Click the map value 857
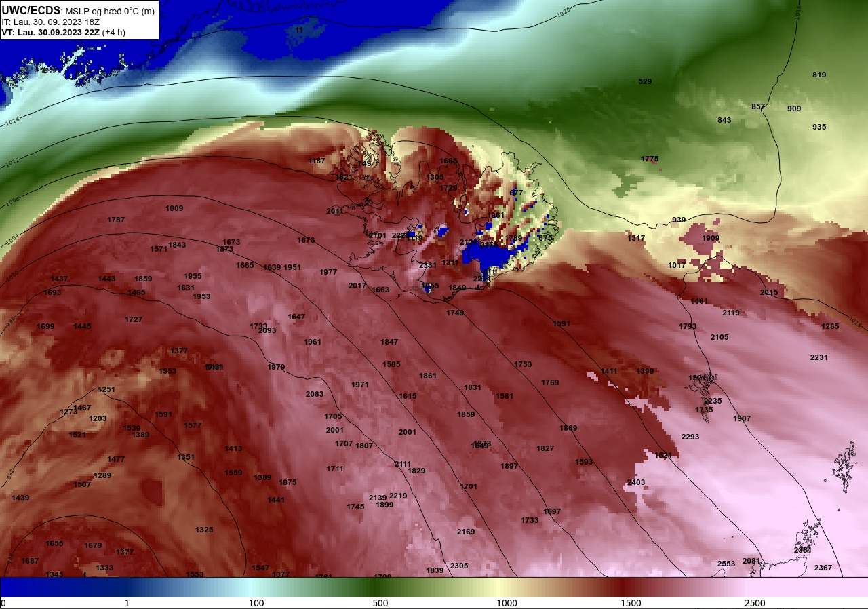Image resolution: width=868 pixels, height=609 pixels. (758, 106)
